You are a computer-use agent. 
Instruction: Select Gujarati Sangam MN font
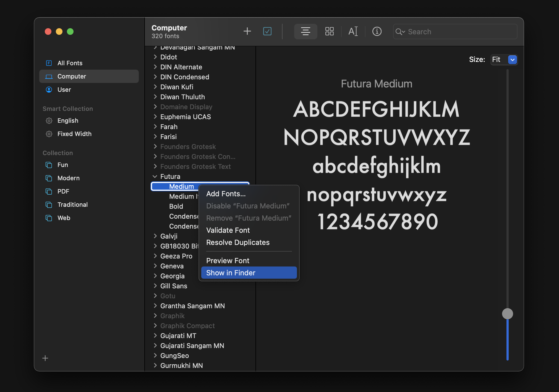point(192,346)
